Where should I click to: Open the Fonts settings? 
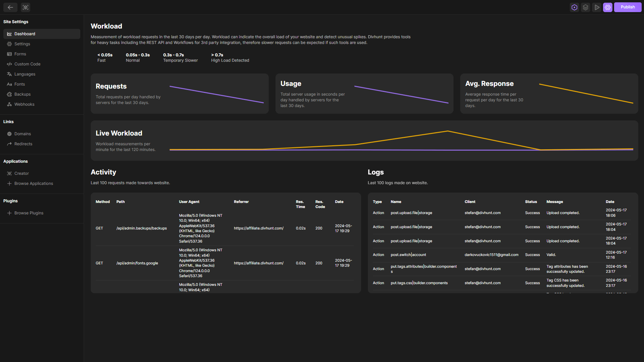tap(19, 84)
